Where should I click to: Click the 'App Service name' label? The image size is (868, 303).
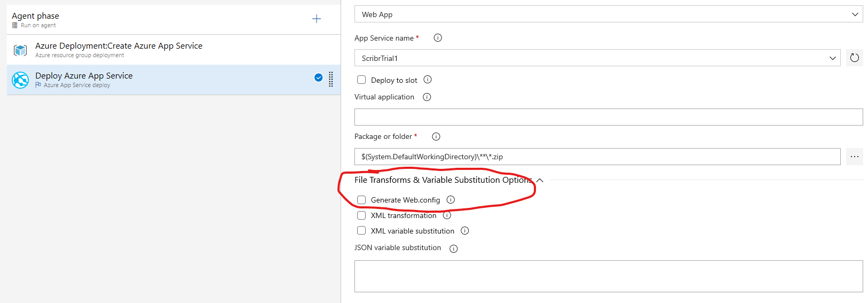(x=384, y=38)
